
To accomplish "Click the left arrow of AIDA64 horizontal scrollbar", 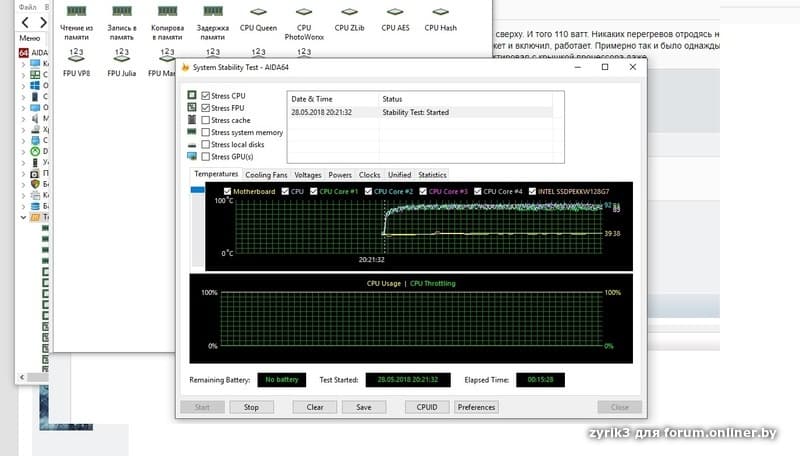I will (22, 377).
